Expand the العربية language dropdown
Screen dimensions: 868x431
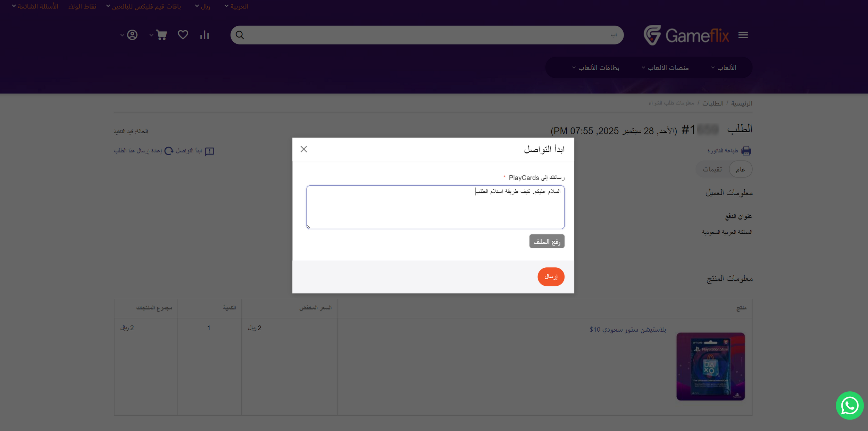[x=237, y=6]
